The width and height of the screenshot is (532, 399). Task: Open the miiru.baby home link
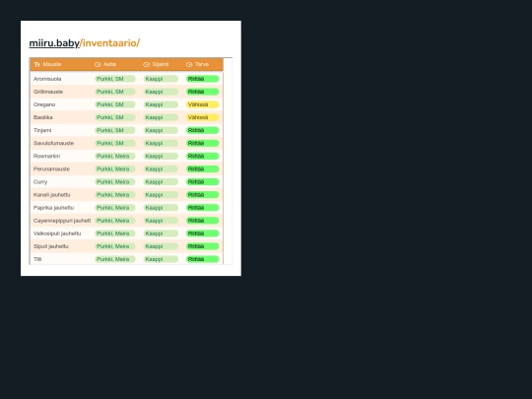tap(54, 43)
